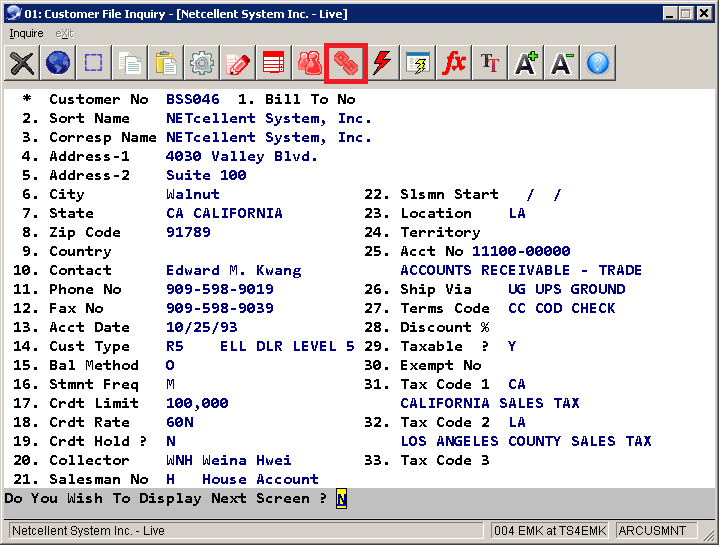
Task: Increase font size with A plus icon
Action: pyautogui.click(x=526, y=63)
